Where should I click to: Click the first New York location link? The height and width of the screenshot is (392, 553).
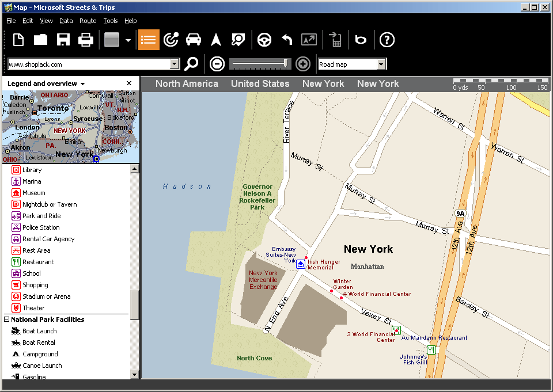coord(323,83)
